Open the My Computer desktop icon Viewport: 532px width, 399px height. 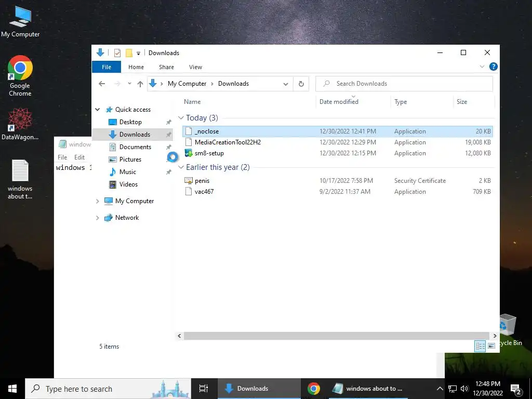click(20, 22)
